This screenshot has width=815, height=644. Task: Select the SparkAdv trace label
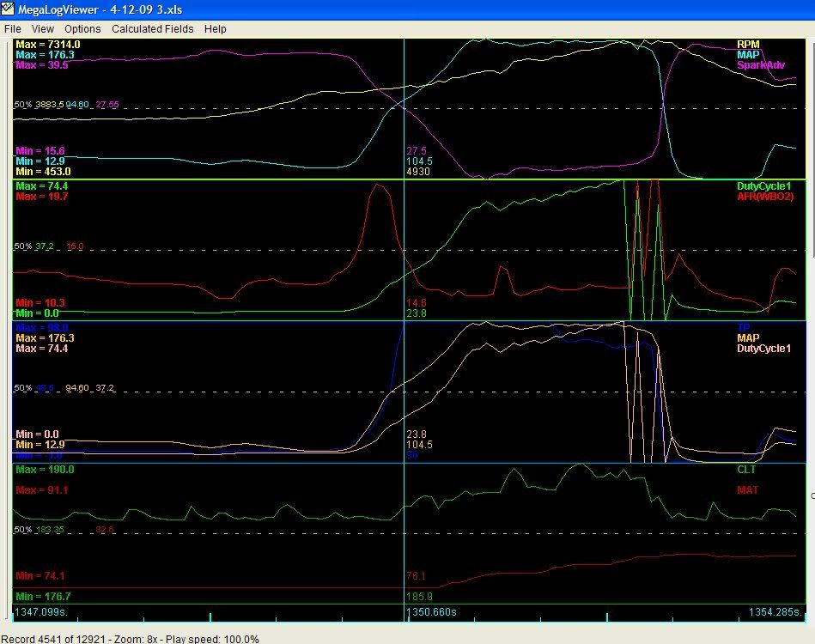761,65
